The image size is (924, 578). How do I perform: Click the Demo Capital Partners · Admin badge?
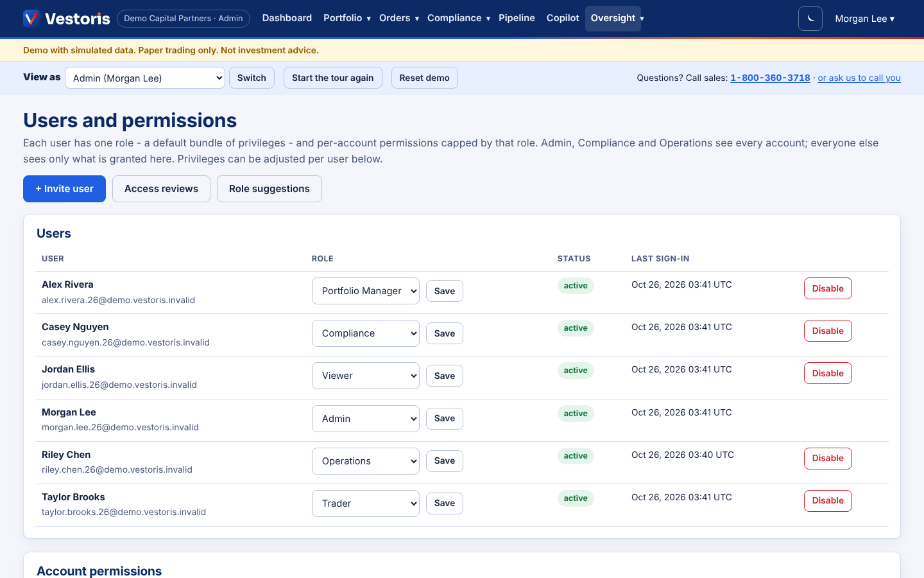tap(184, 19)
